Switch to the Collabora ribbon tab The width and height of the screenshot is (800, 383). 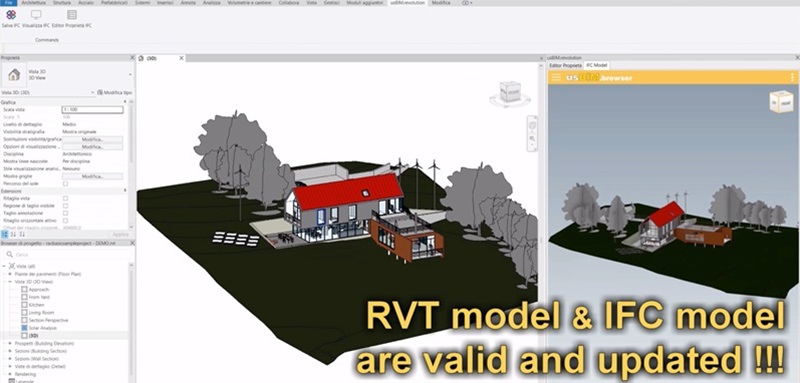289,3
